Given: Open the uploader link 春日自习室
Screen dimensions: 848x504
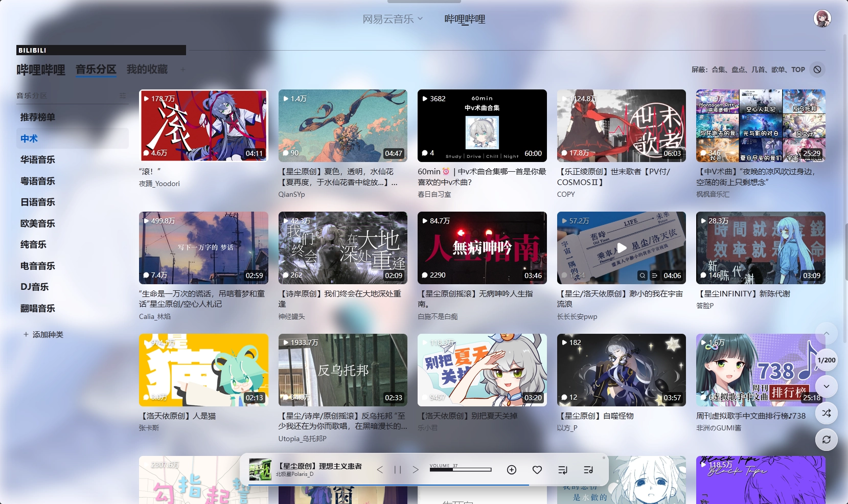Looking at the screenshot, I should (434, 194).
